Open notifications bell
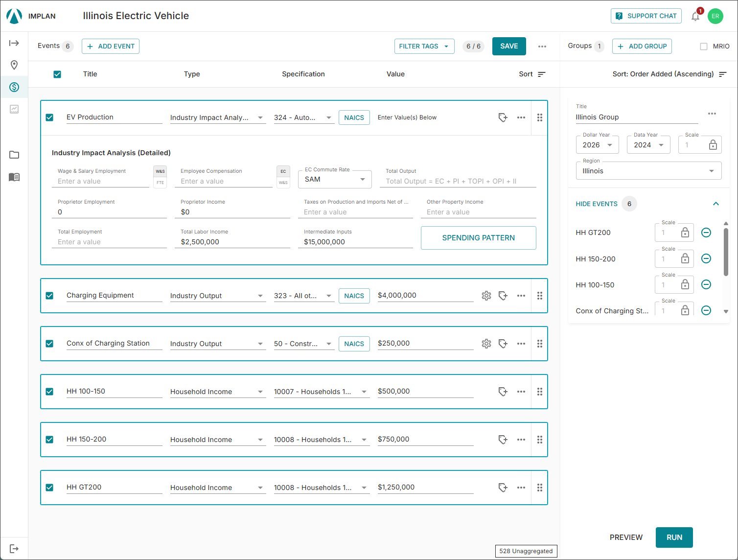738x560 pixels. pyautogui.click(x=695, y=16)
